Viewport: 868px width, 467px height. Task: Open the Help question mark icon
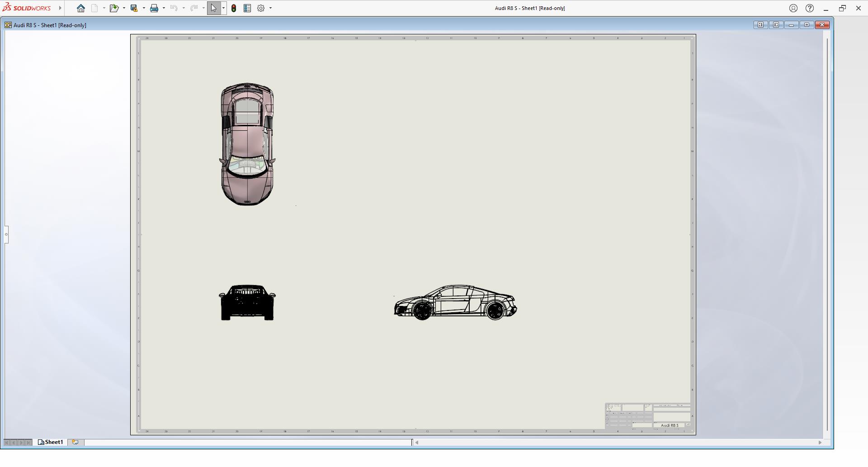810,8
